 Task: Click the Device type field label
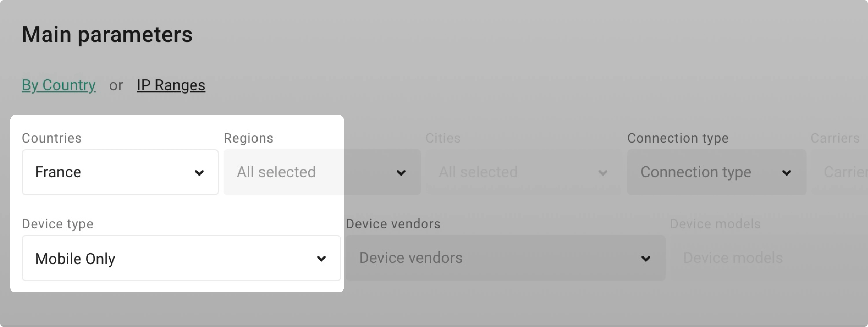click(x=58, y=224)
